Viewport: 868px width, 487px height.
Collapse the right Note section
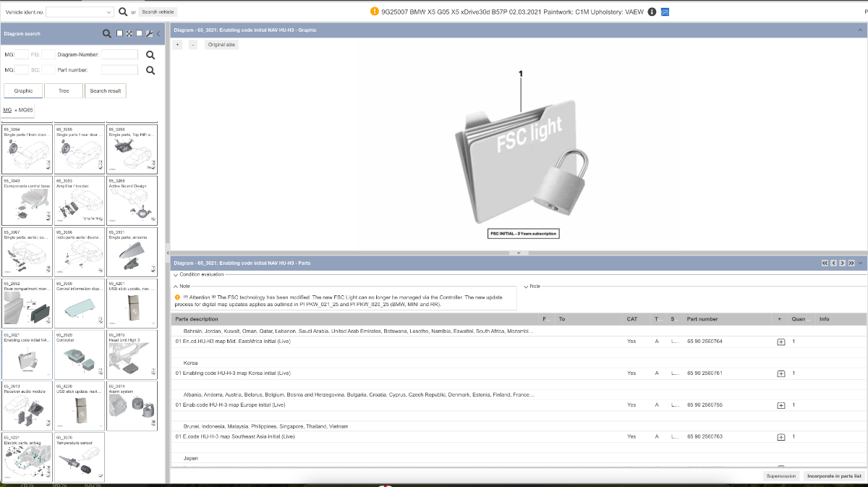click(526, 287)
